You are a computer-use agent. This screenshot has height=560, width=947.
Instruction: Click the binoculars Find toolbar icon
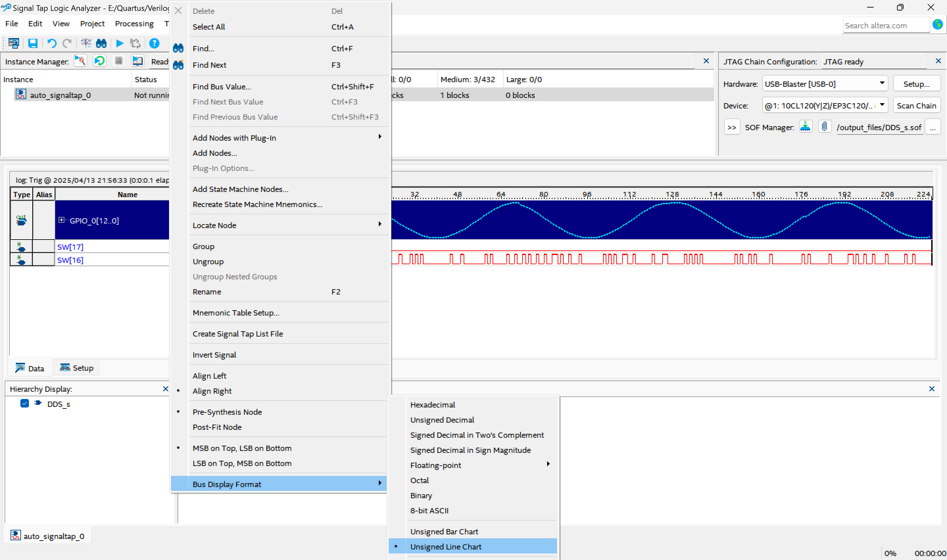(x=101, y=43)
